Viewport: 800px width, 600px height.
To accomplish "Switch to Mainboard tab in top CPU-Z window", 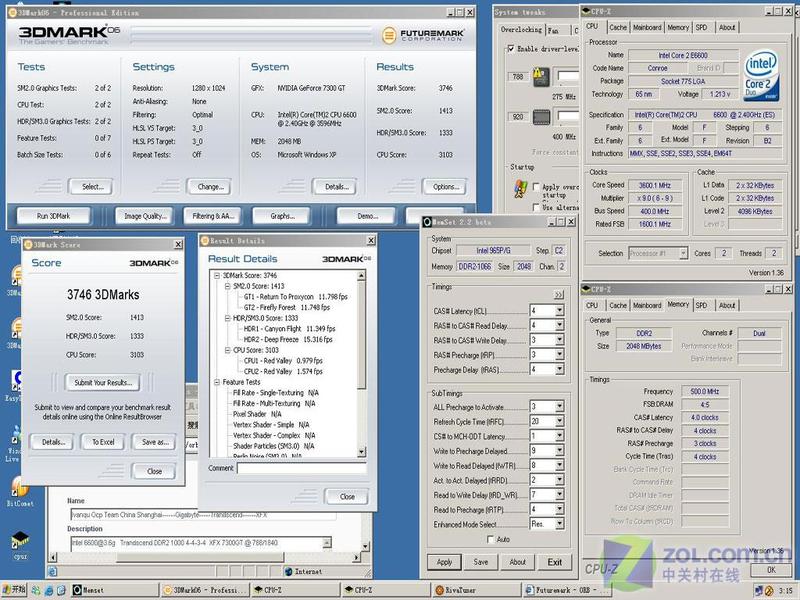I will coord(647,28).
